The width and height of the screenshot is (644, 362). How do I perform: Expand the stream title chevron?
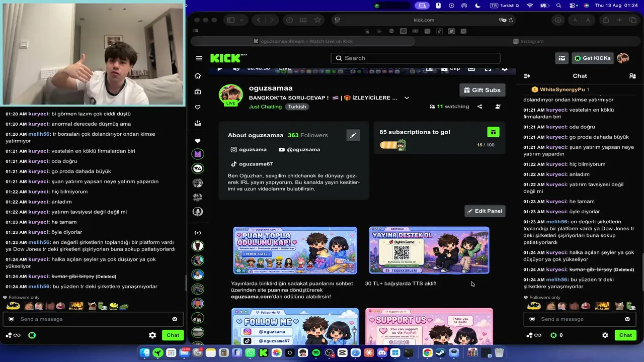pos(407,98)
